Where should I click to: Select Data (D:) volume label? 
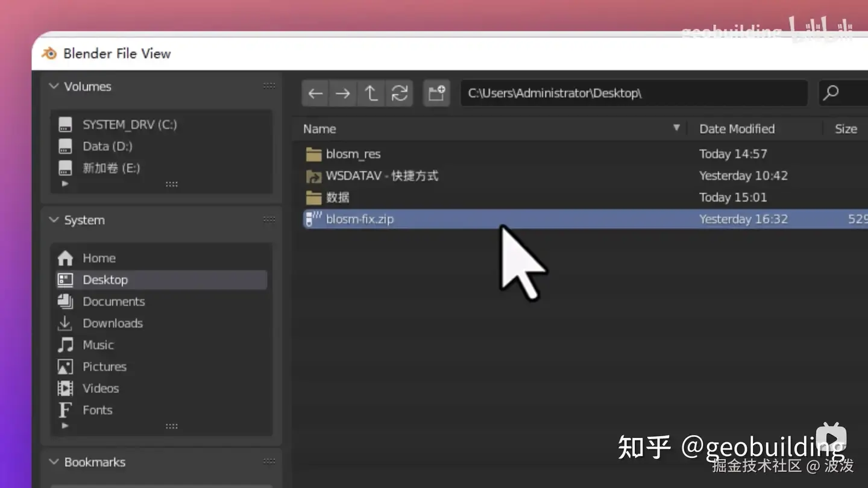107,146
